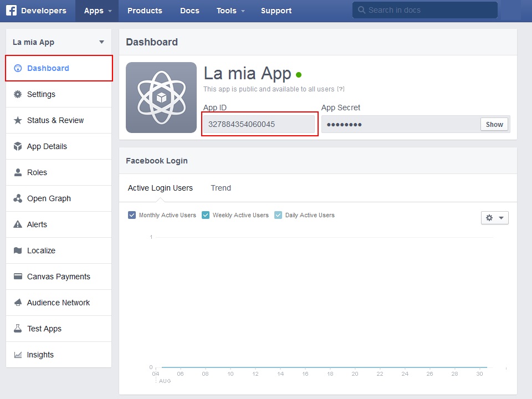Viewport: 532px width, 399px height.
Task: Open the chart gear options dropdown
Action: 494,218
